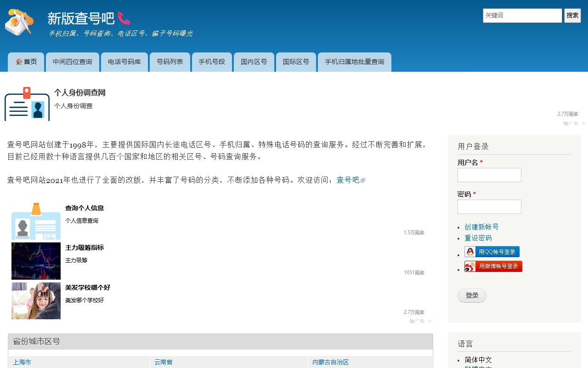This screenshot has width=588, height=368.
Task: Click the 省份城市区号 section header
Action: pyautogui.click(x=220, y=342)
